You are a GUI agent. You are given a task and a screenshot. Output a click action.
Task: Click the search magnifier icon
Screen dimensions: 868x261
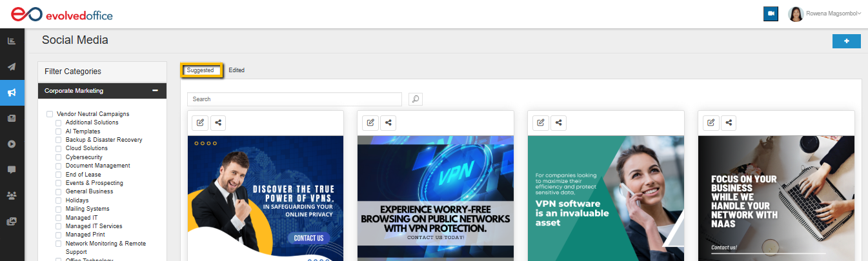pyautogui.click(x=416, y=99)
